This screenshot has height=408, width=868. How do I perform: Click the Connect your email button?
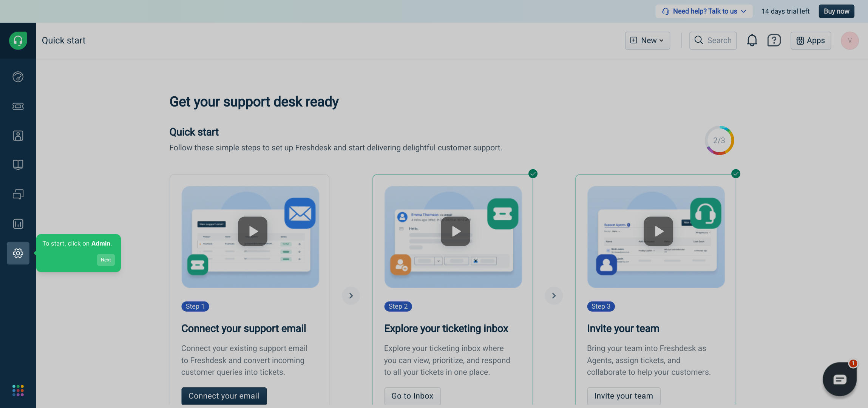click(x=224, y=396)
